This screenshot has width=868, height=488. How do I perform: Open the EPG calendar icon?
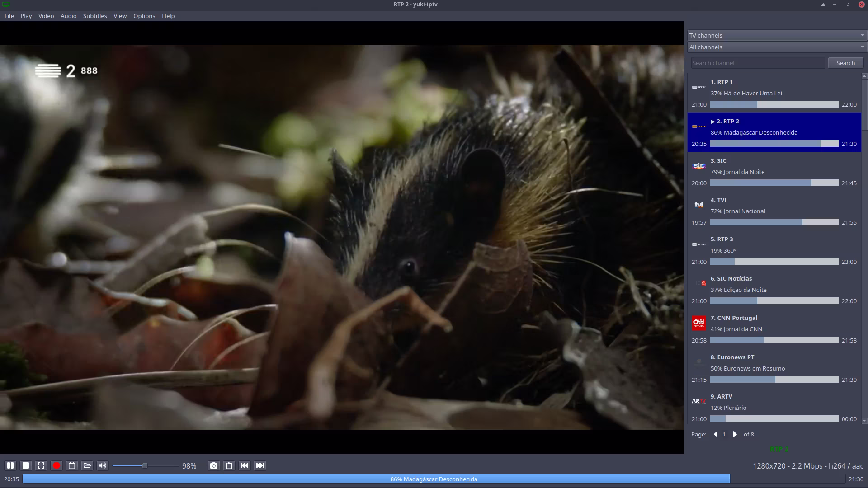[71, 465]
